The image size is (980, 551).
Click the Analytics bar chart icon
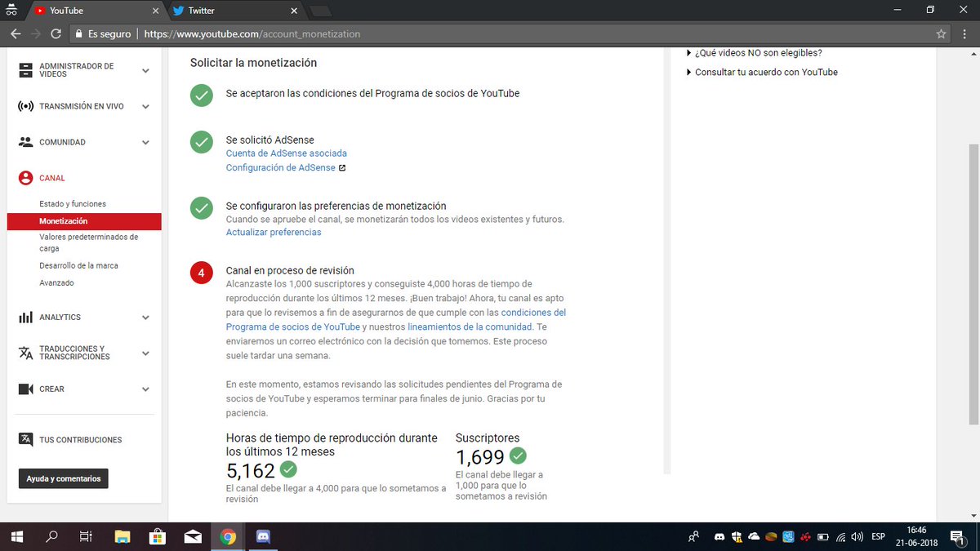[x=26, y=317]
